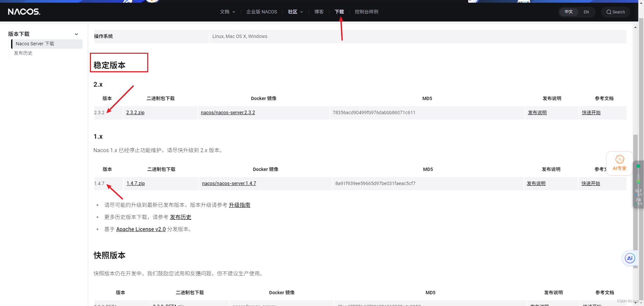Go to the 博客 page

(x=319, y=12)
